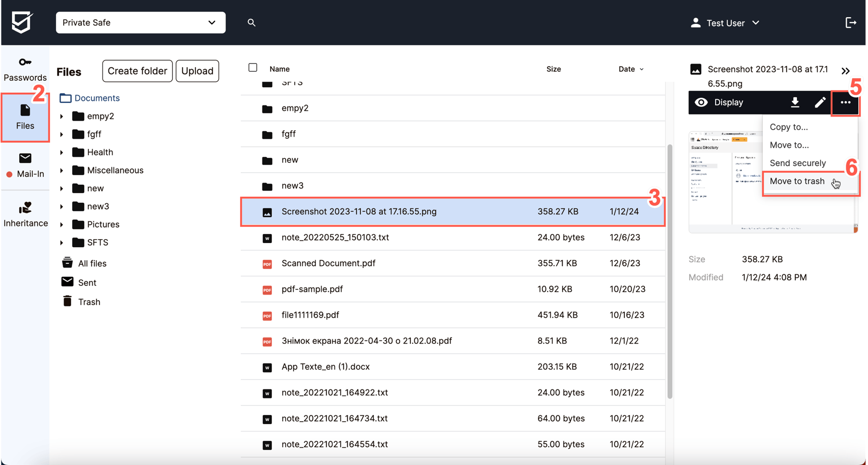
Task: Click the logout icon at top right
Action: (x=851, y=22)
